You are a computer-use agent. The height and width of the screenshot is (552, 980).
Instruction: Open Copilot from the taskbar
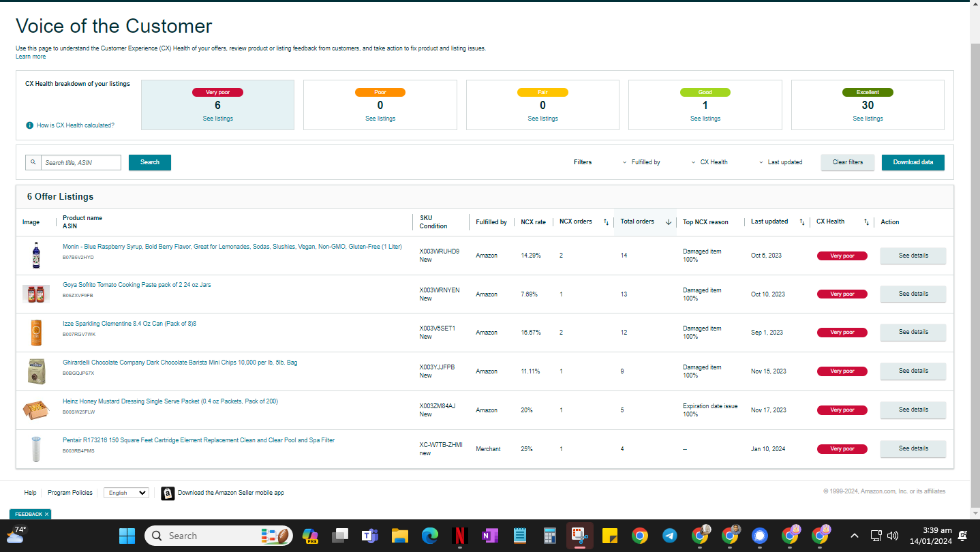(x=311, y=536)
